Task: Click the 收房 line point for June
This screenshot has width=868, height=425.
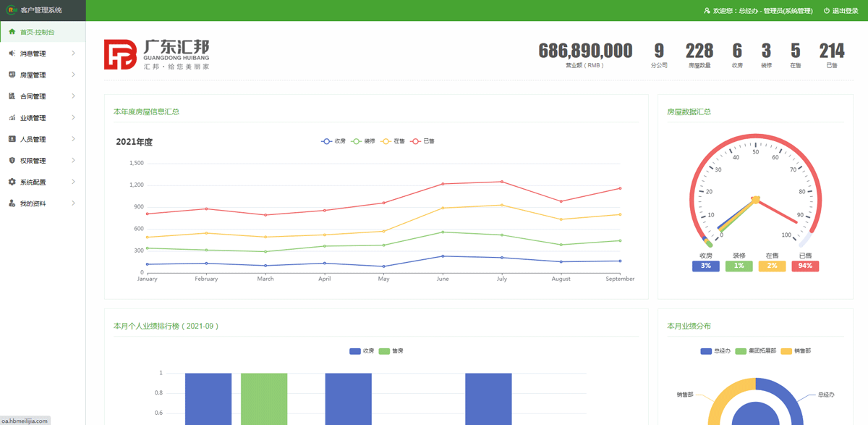Action: pyautogui.click(x=443, y=256)
